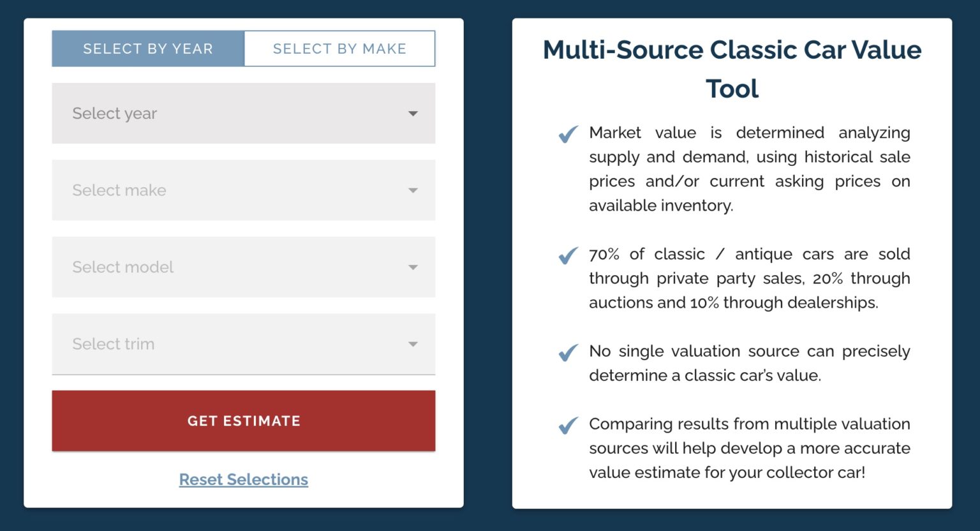
Task: Click the text about private party sales
Action: pyautogui.click(x=750, y=278)
